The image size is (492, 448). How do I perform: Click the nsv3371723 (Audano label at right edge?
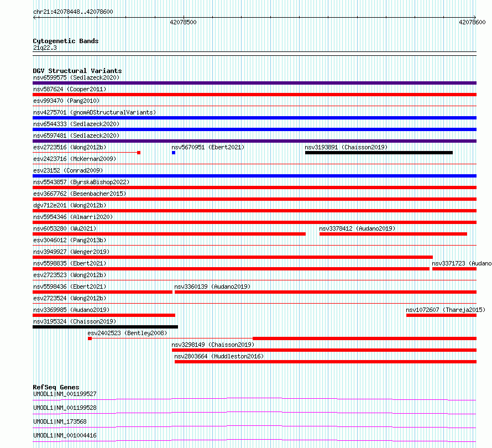[x=462, y=263]
